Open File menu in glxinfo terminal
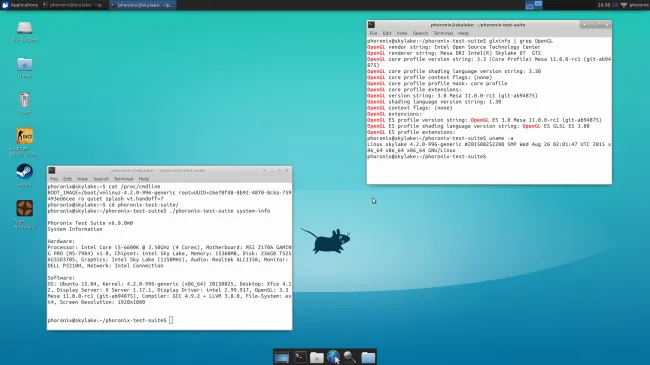 pyautogui.click(x=373, y=33)
